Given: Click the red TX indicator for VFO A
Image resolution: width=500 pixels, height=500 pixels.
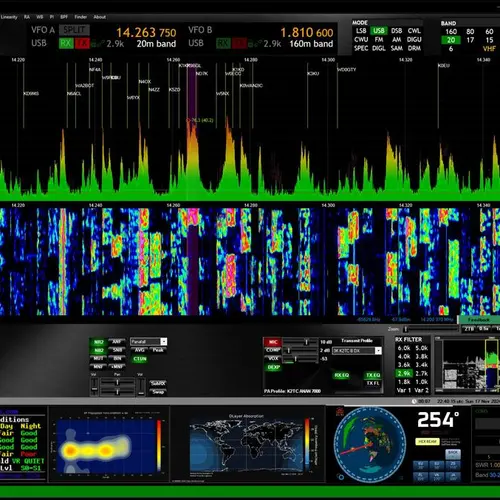Looking at the screenshot, I should (82, 43).
